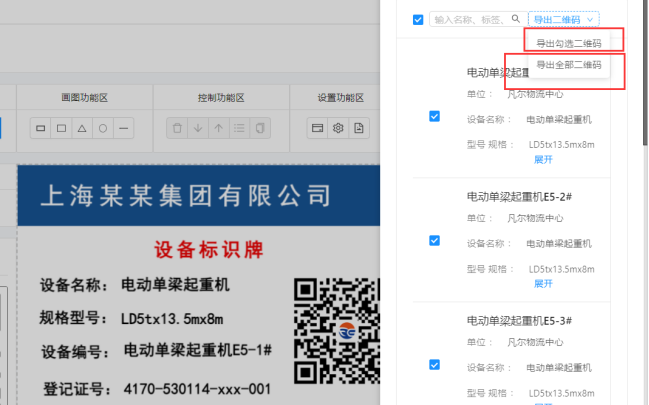Click the name and tag search field
Screen dimensions: 649x405
tap(468, 19)
